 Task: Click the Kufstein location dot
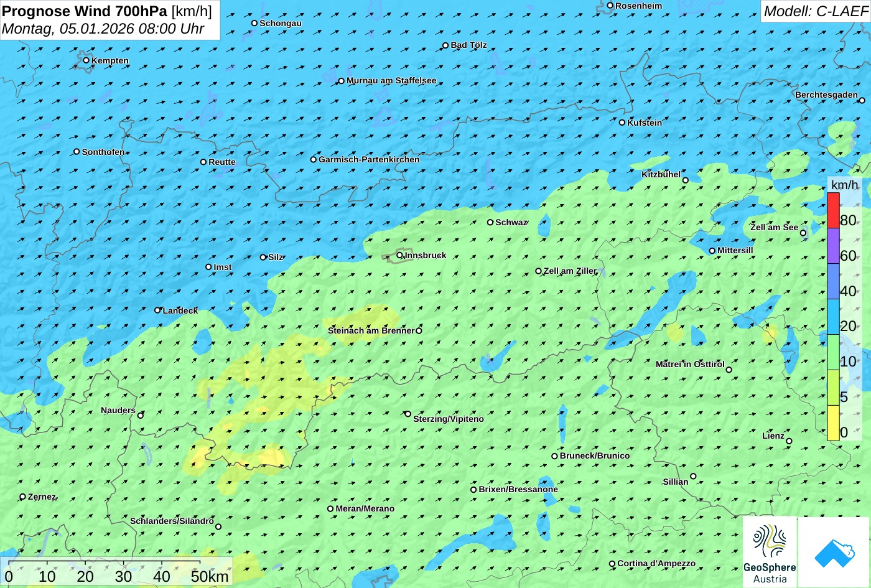(x=622, y=123)
